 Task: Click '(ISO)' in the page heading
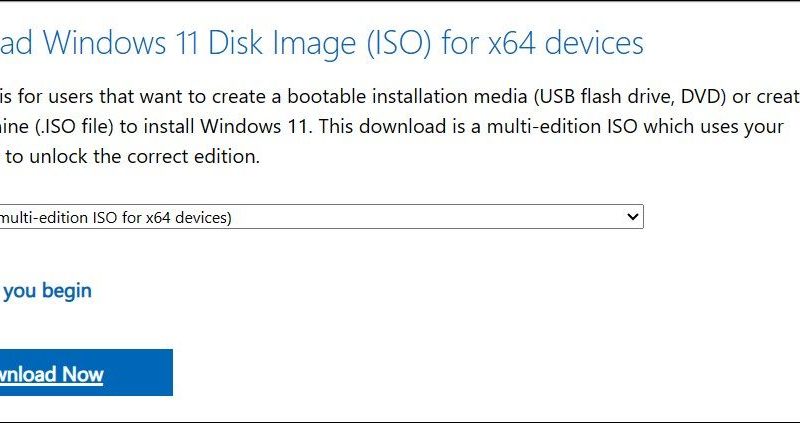point(395,44)
